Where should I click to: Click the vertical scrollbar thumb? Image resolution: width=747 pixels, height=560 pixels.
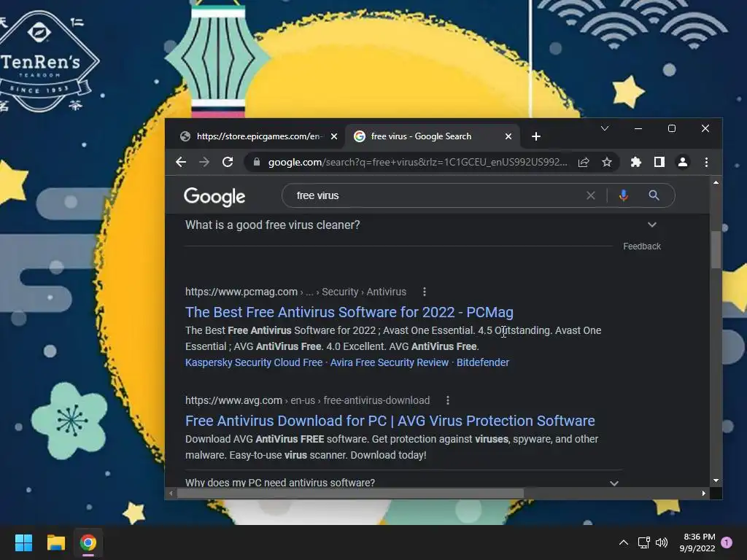click(716, 249)
